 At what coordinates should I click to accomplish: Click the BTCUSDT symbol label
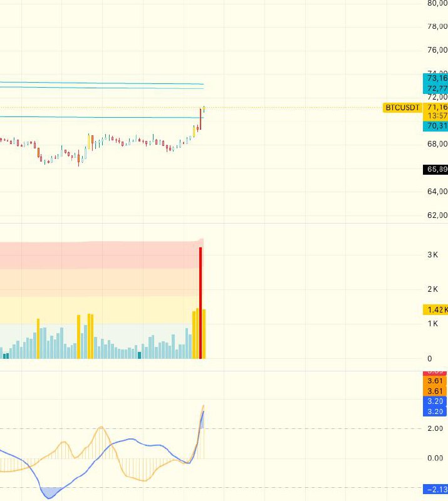[x=402, y=108]
